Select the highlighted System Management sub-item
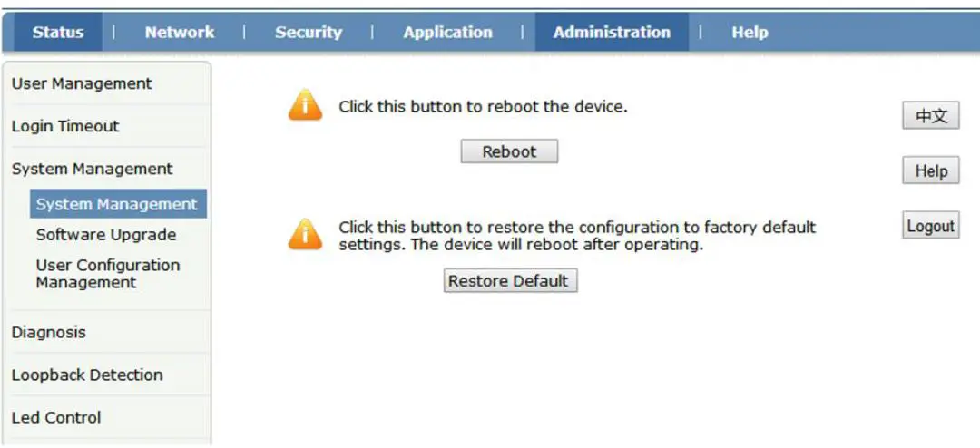 (x=116, y=204)
